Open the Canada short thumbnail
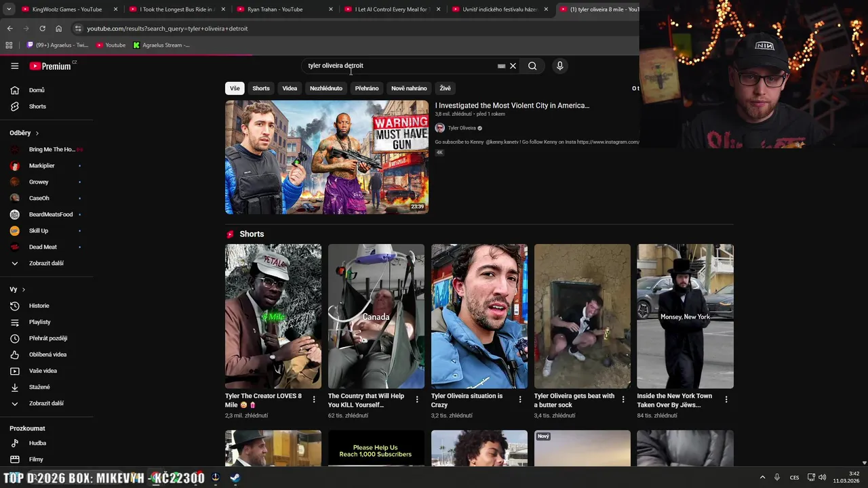868x488 pixels. click(x=376, y=317)
